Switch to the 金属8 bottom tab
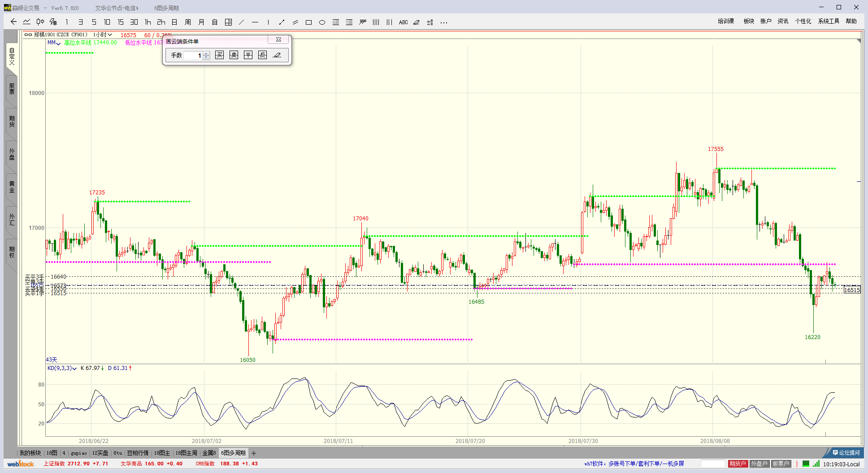This screenshot has width=868, height=473. [209, 453]
